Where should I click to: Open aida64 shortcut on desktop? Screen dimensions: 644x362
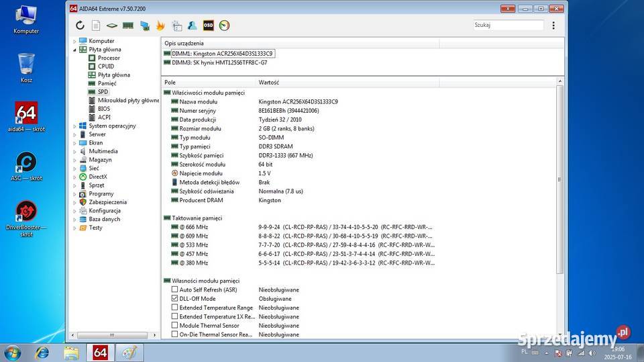click(26, 117)
